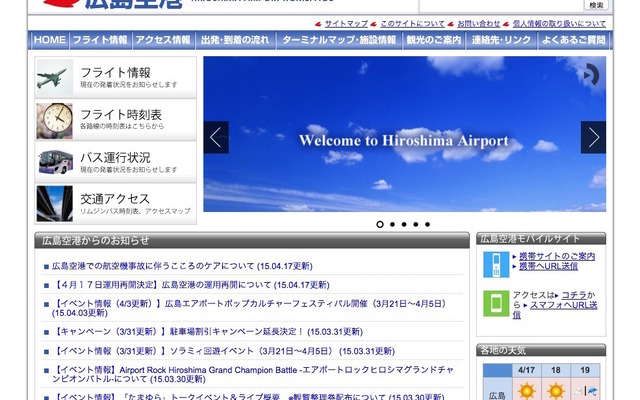Image resolution: width=640 pixels, height=400 pixels.
Task: Open アクセス情報 in the navigation bar
Action: (x=163, y=40)
